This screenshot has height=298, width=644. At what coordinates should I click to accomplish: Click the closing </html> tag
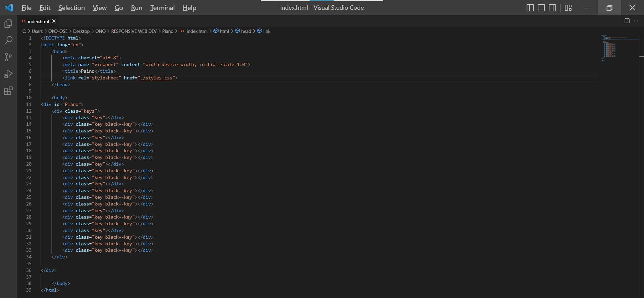click(x=50, y=290)
